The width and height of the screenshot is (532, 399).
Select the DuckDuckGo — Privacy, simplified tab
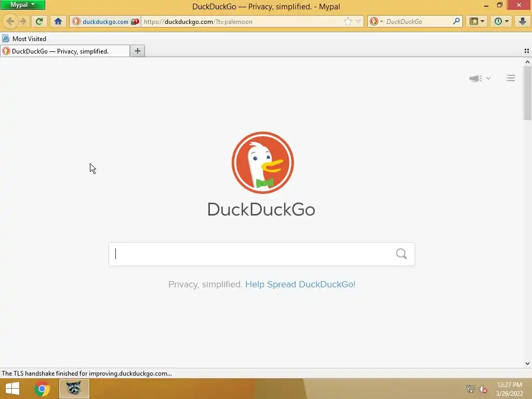[x=65, y=51]
